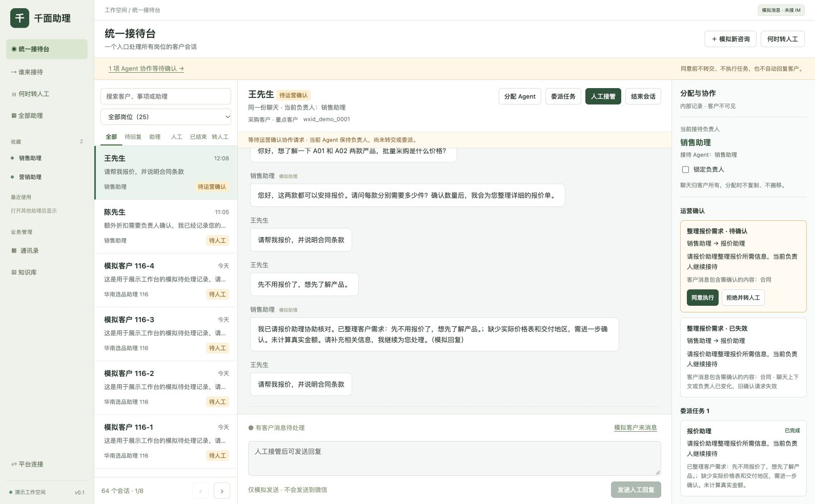This screenshot has width=815, height=504.
Task: Focus the 人工接管后可发送回复 text area
Action: click(454, 458)
